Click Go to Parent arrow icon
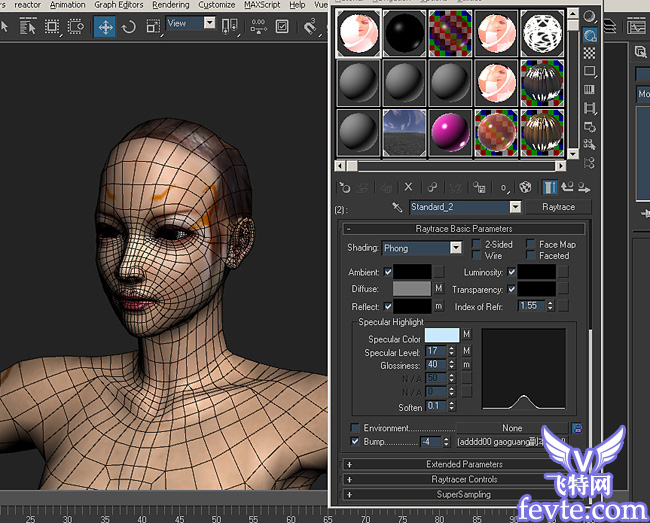This screenshot has width=650, height=523. click(568, 187)
